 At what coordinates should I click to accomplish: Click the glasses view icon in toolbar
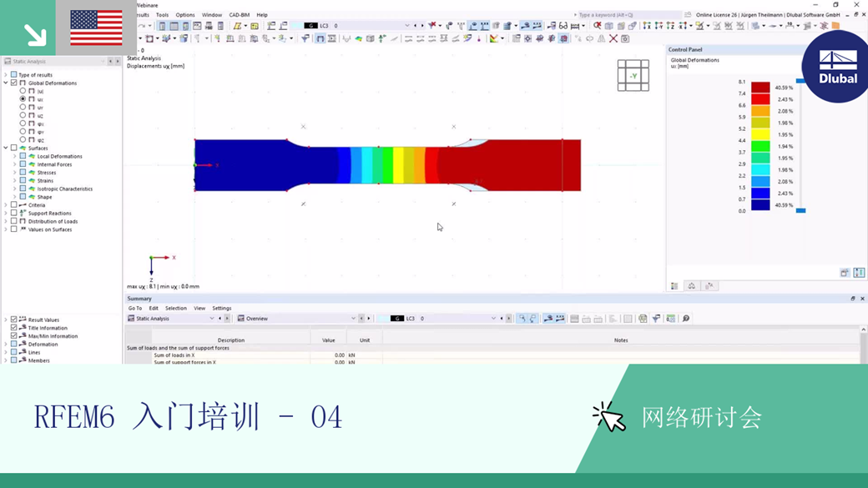pyautogui.click(x=563, y=26)
